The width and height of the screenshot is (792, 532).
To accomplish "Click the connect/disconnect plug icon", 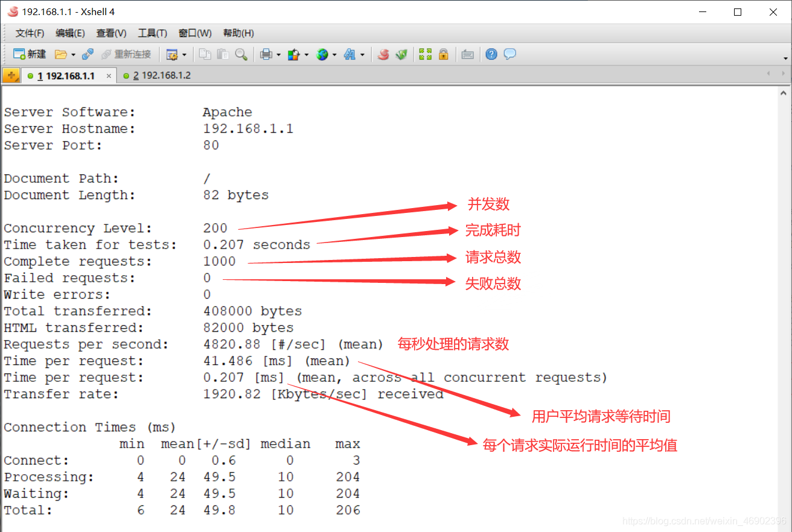I will 88,54.
